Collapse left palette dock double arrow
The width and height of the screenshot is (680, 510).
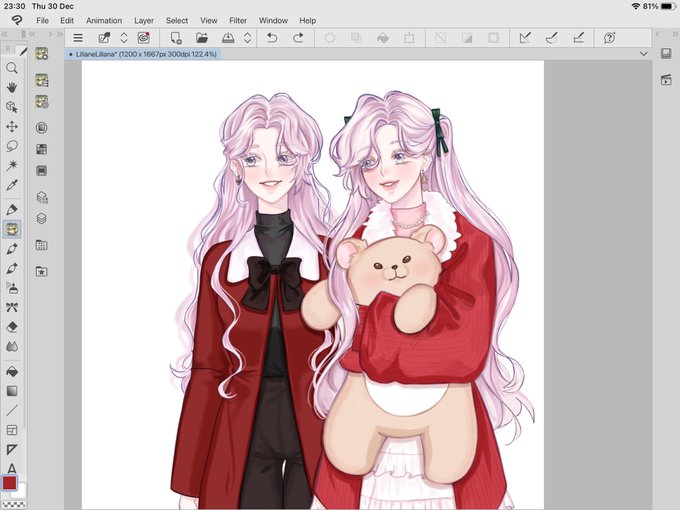[x=5, y=34]
